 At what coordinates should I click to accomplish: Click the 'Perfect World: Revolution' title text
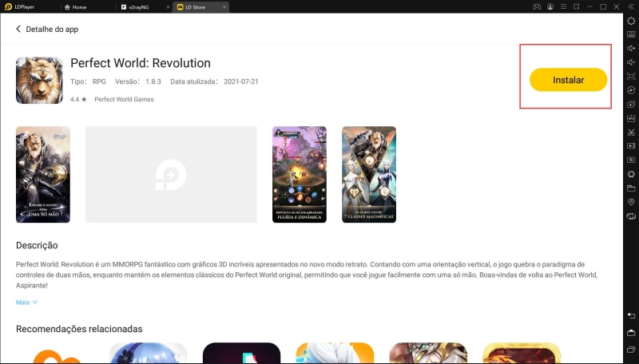(141, 63)
